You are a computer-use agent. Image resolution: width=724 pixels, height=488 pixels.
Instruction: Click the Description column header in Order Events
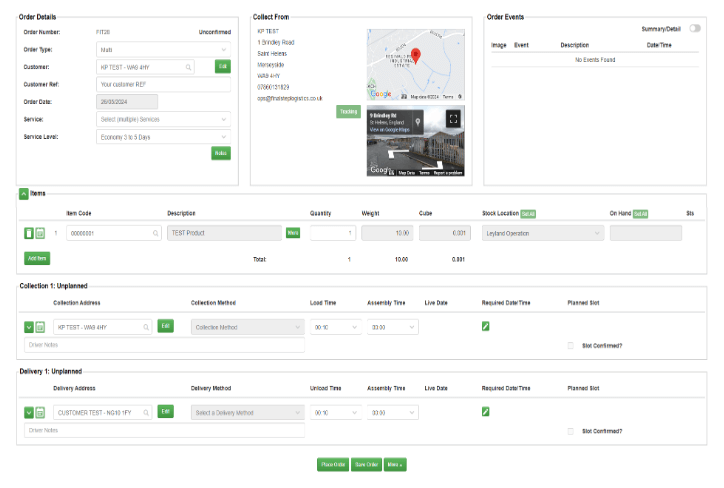[x=574, y=45]
